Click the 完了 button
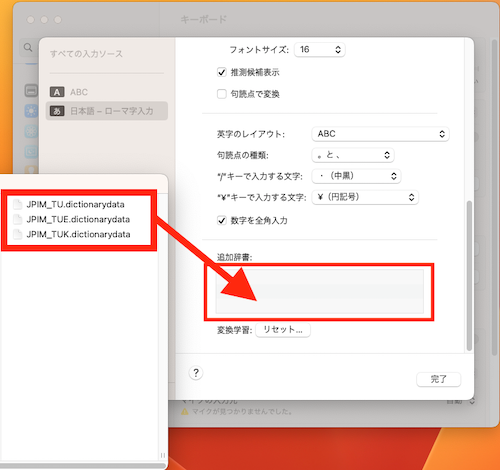Screen dimensions: 500x470 tap(439, 379)
